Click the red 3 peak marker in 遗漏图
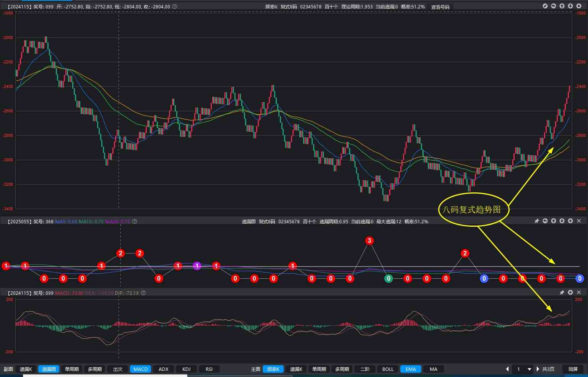The image size is (588, 377). [369, 240]
